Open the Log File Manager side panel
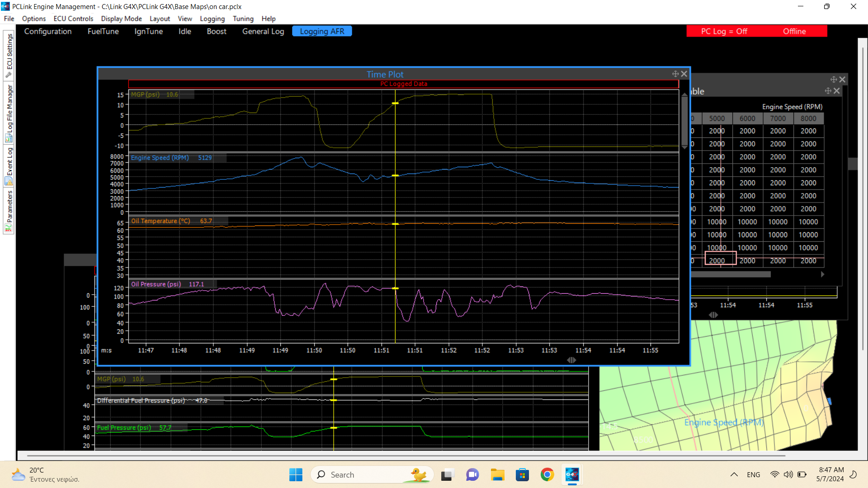The height and width of the screenshot is (488, 868). coord(9,113)
